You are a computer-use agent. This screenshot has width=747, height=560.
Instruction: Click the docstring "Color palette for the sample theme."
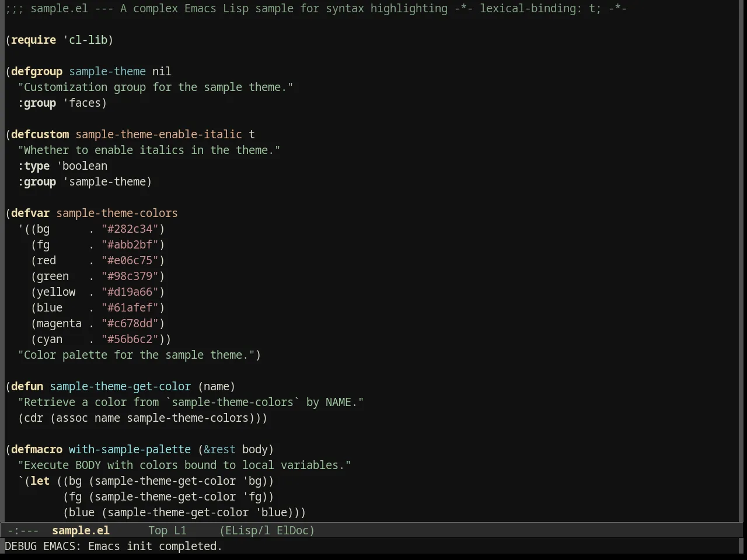point(137,355)
